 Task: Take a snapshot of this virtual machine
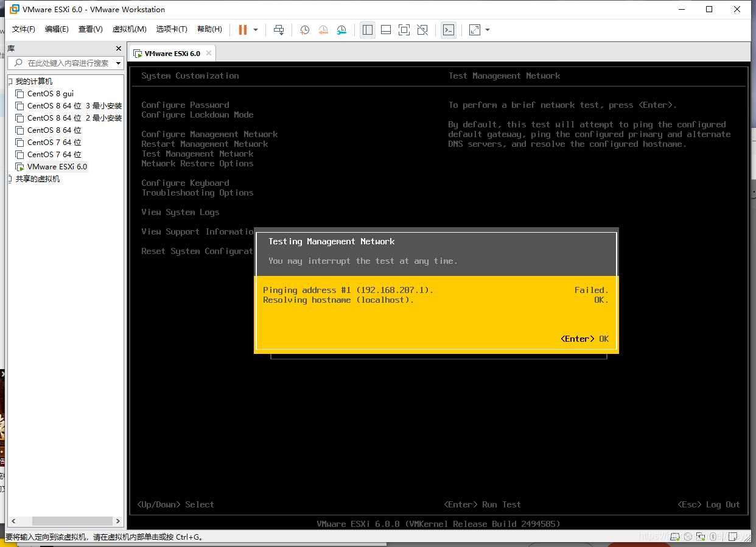(305, 30)
